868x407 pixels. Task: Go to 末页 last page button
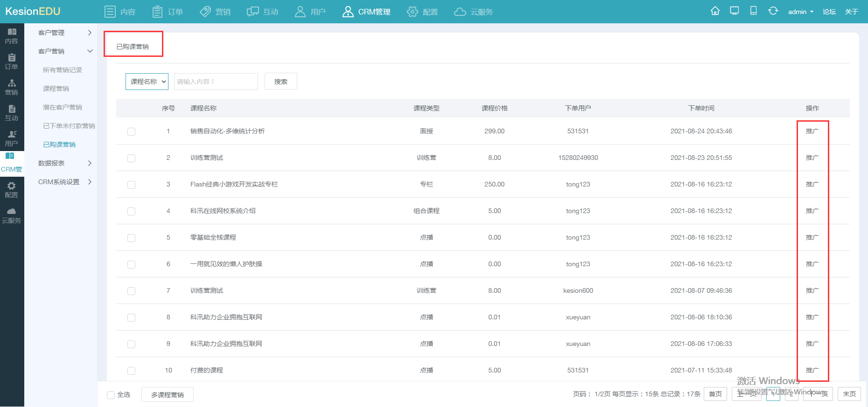(849, 394)
